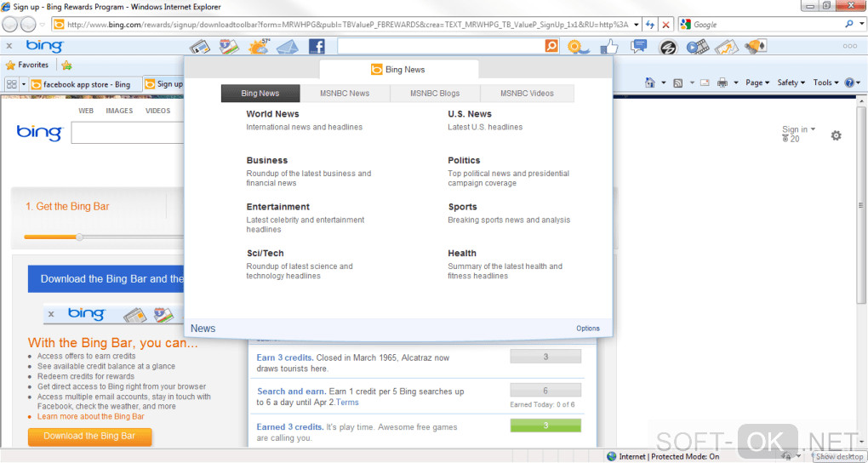Click the IE Home icon

pyautogui.click(x=650, y=83)
